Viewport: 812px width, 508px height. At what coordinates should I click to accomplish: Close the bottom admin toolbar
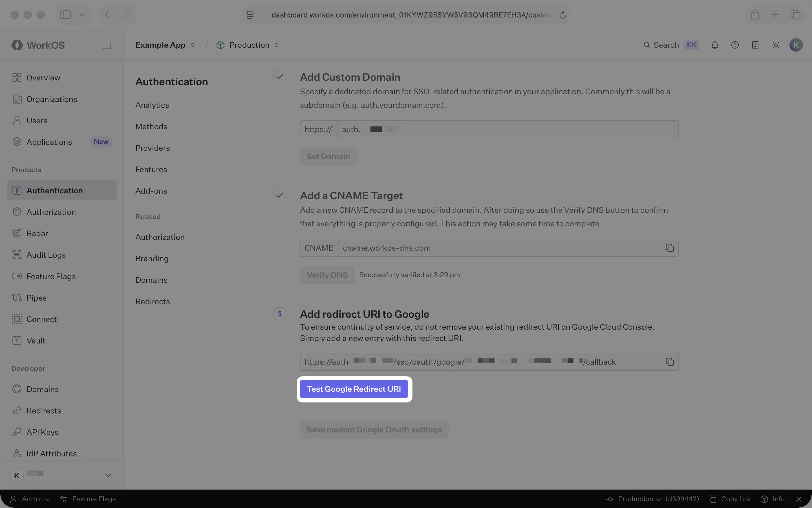coord(798,499)
